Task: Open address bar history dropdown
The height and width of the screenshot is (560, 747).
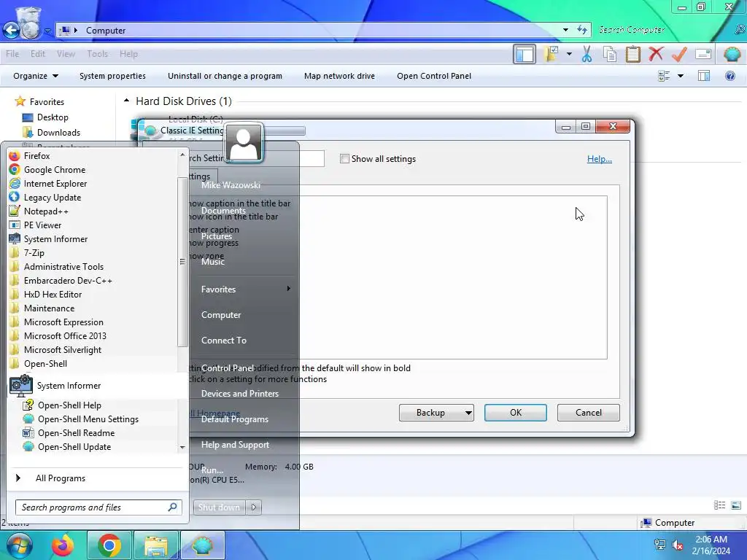Action: 565,29
